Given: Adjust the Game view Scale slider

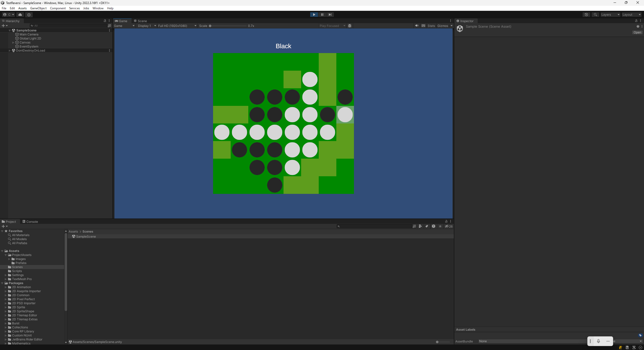Looking at the screenshot, I should (x=228, y=26).
